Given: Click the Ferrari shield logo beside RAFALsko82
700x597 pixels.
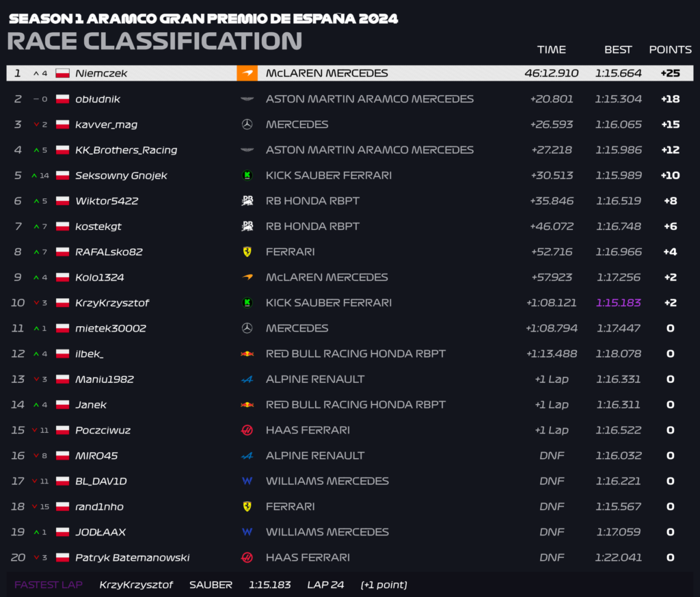Looking at the screenshot, I should pyautogui.click(x=247, y=252).
